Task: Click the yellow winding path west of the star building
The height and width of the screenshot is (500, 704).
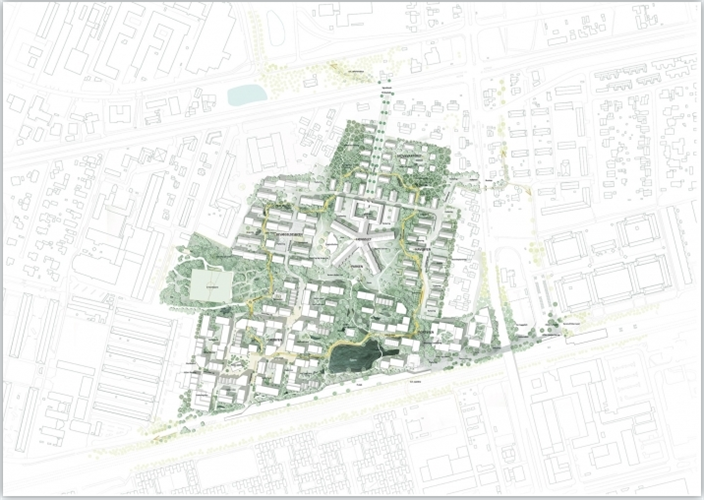Action: 270,265
